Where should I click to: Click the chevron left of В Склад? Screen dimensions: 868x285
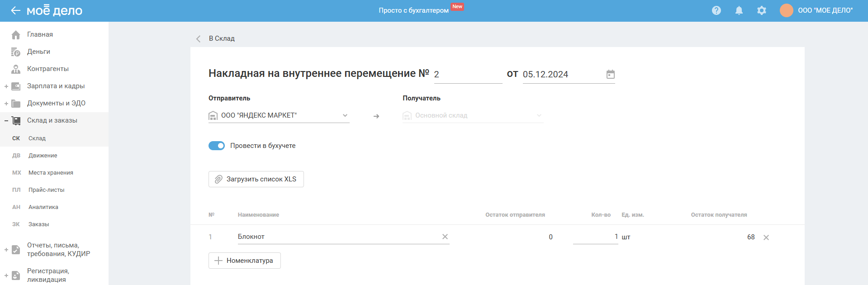[x=198, y=39]
